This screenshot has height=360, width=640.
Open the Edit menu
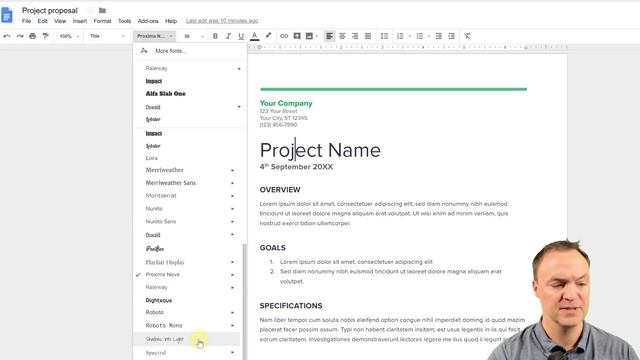click(x=42, y=21)
